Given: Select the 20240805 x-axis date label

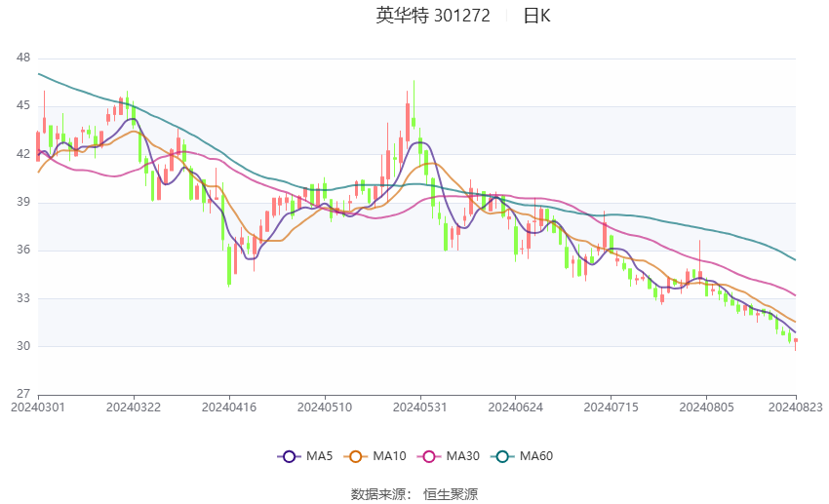Looking at the screenshot, I should coord(706,407).
